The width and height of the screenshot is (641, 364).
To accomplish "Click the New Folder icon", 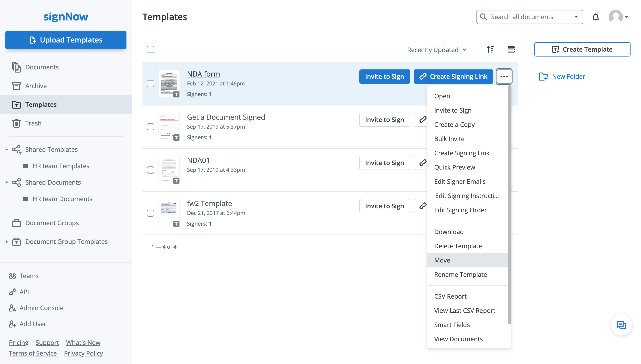I will tap(543, 77).
